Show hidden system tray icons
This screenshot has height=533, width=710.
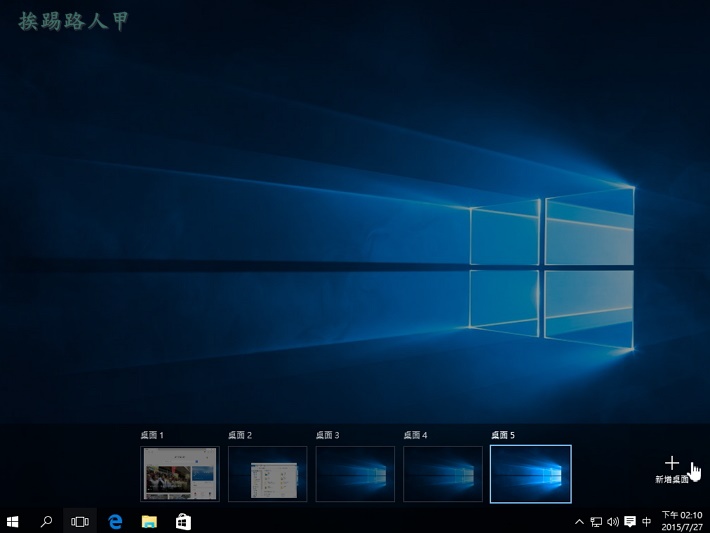(579, 522)
